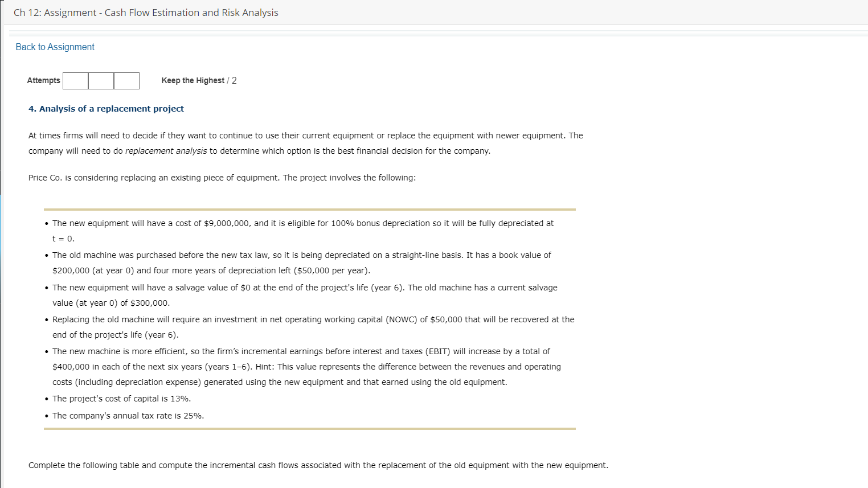Select the Keep the Highest / 2 label
Screen dimensions: 868x488
point(199,80)
